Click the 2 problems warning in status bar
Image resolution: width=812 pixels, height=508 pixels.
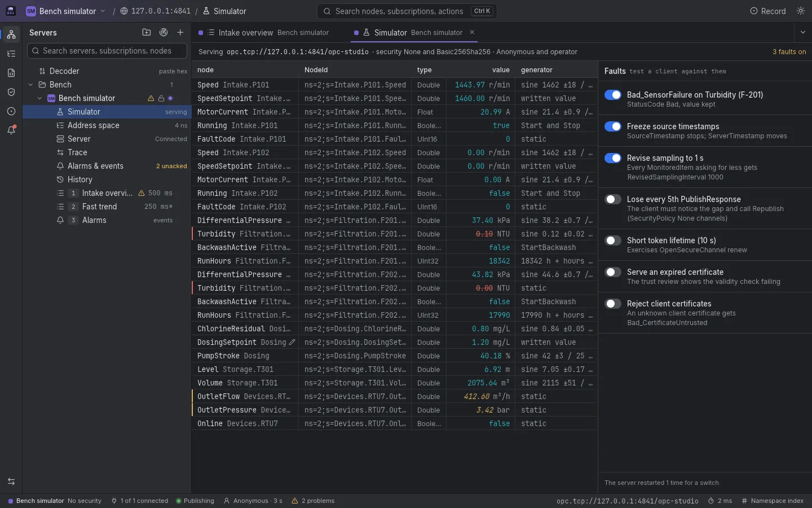(313, 501)
